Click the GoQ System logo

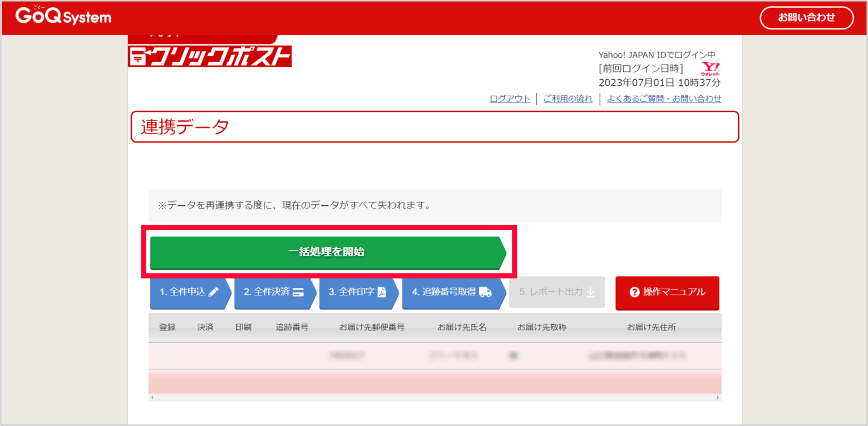click(x=62, y=17)
